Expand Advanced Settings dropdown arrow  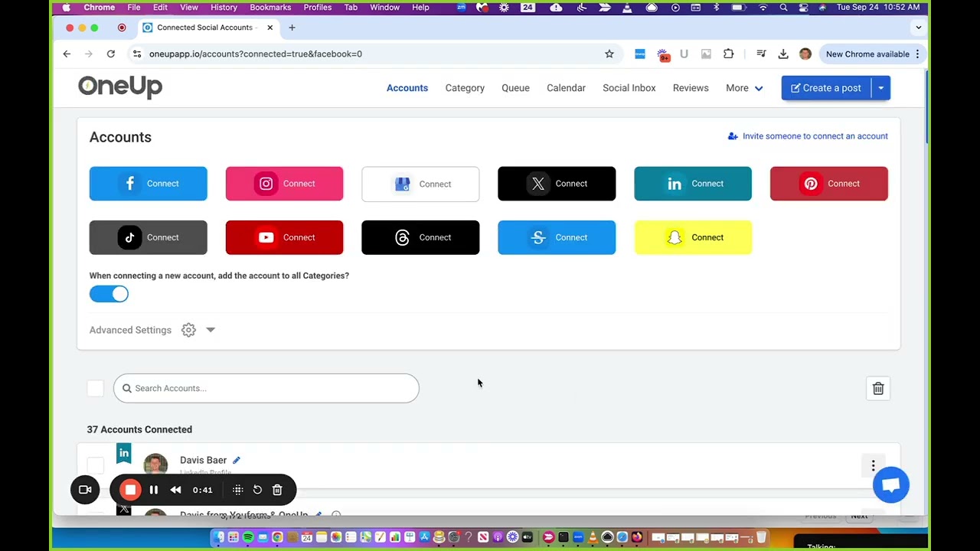pyautogui.click(x=211, y=330)
